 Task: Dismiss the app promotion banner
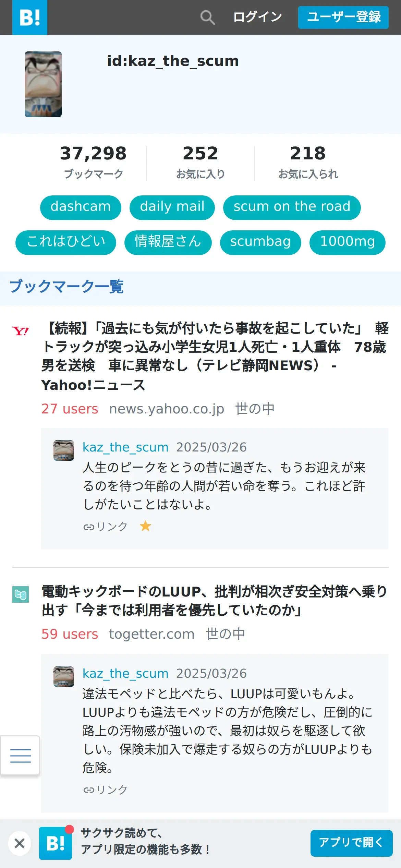[x=20, y=843]
